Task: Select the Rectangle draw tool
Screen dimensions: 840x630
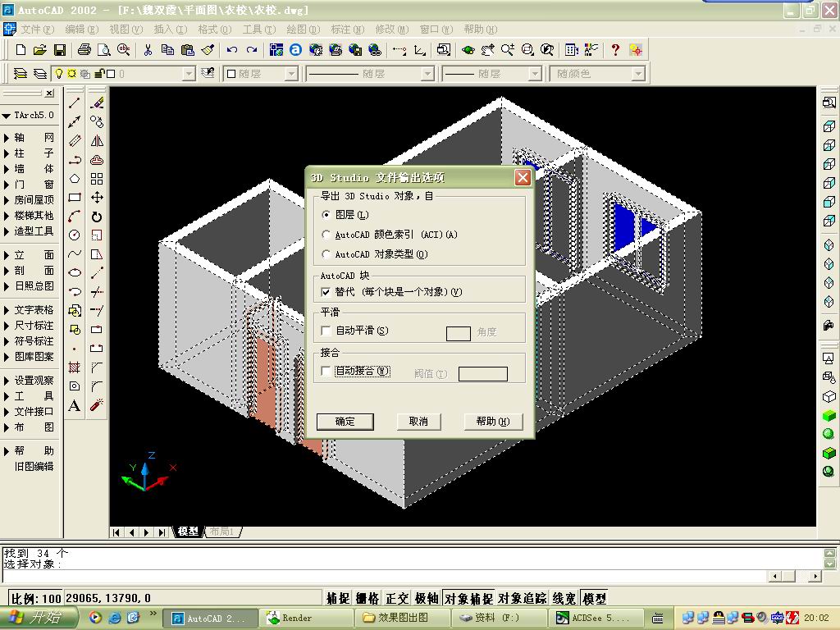Action: 75,197
